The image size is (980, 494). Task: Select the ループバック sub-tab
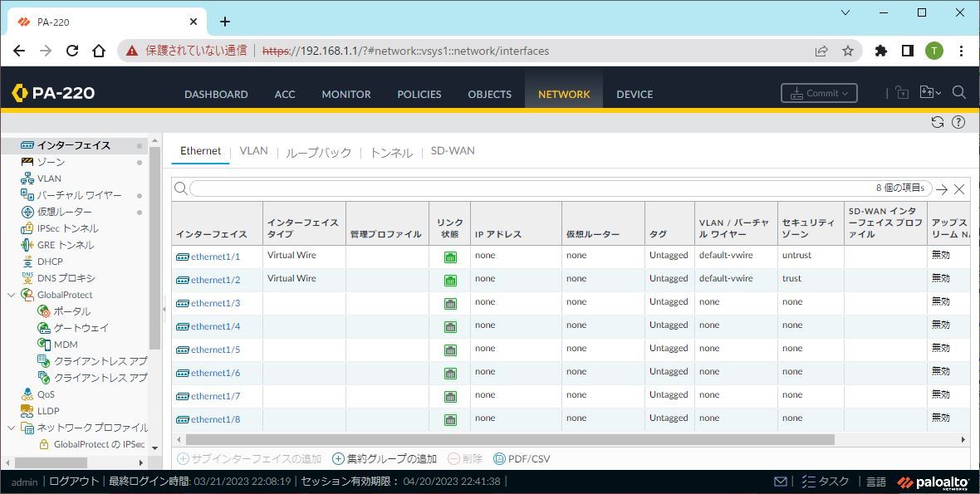(x=319, y=153)
